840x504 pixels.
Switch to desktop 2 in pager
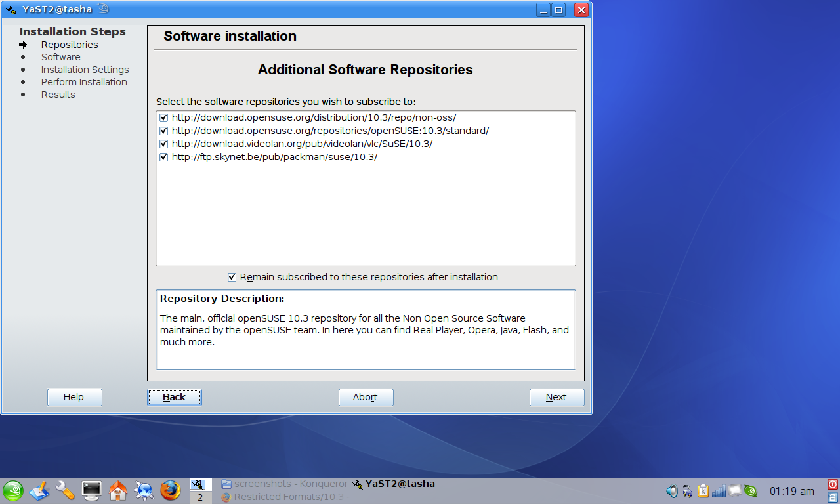coord(200,497)
